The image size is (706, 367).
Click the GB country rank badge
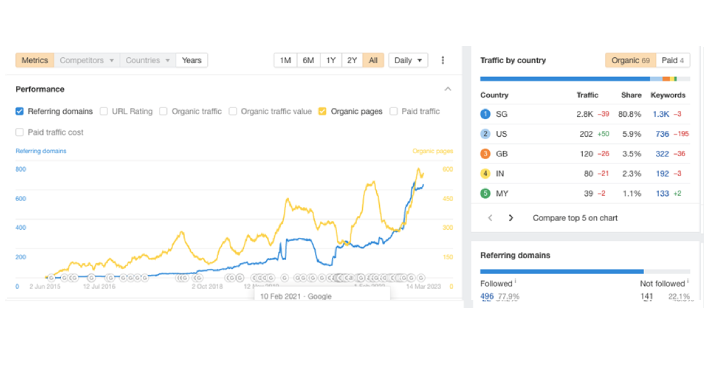point(485,154)
